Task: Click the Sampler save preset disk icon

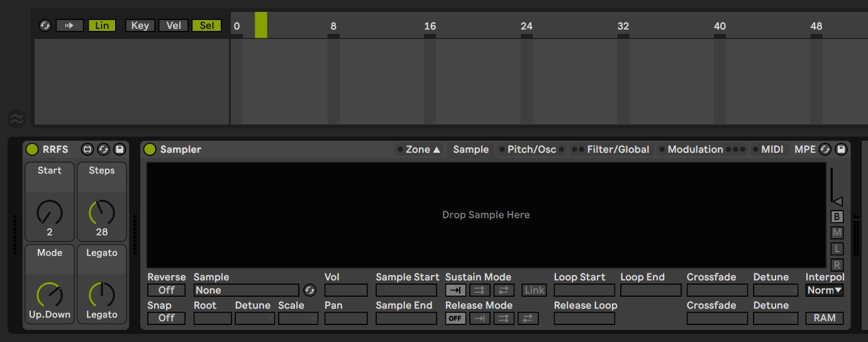Action: (x=841, y=150)
